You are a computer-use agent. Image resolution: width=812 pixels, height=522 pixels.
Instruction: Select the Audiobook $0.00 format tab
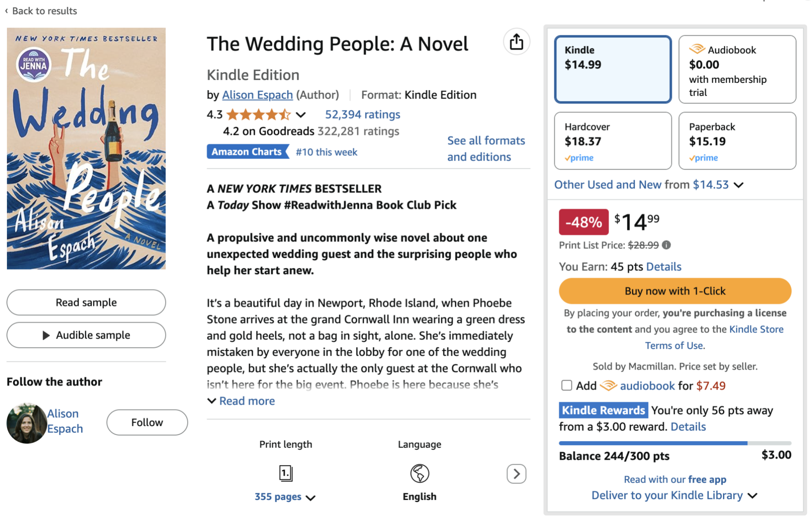(x=737, y=69)
